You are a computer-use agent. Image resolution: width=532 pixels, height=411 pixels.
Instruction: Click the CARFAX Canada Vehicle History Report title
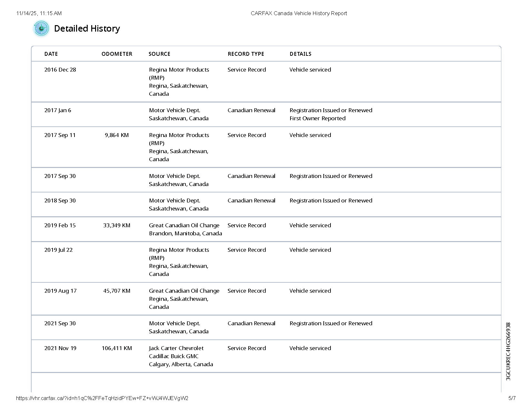coord(299,13)
